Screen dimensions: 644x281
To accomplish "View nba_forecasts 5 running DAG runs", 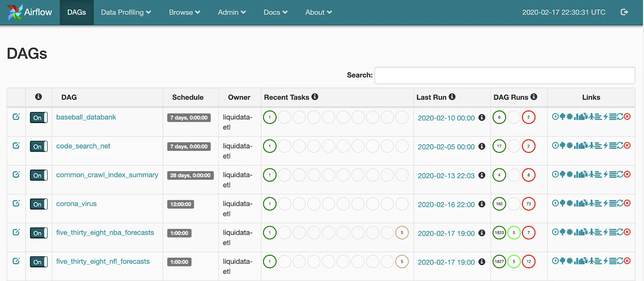I will click(x=514, y=232).
